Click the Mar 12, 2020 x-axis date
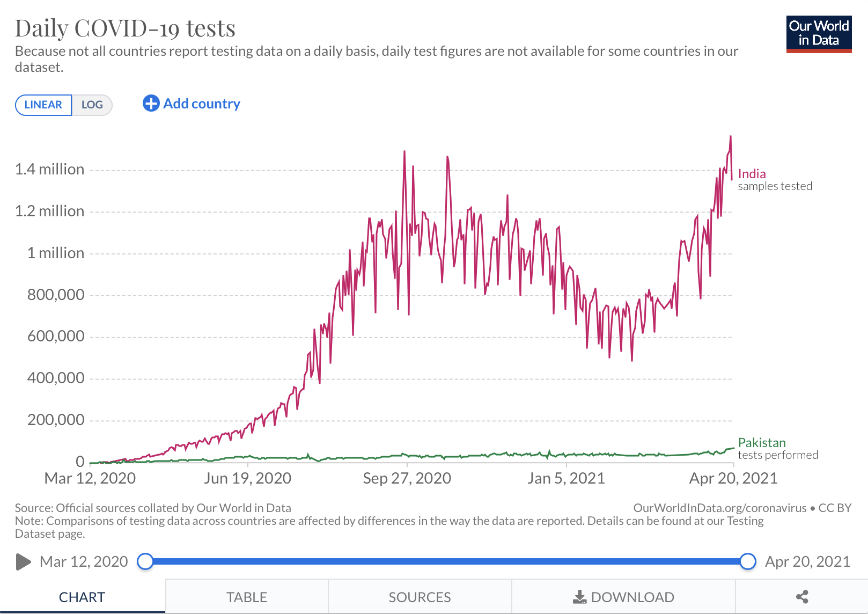Image resolution: width=868 pixels, height=614 pixels. (90, 478)
